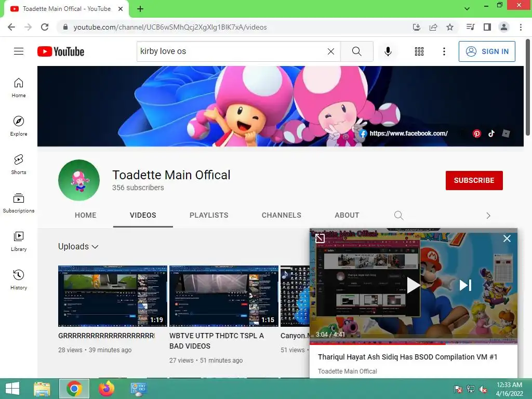This screenshot has width=532, height=399.
Task: Open the 1:15 video thumbnail
Action: (224, 296)
